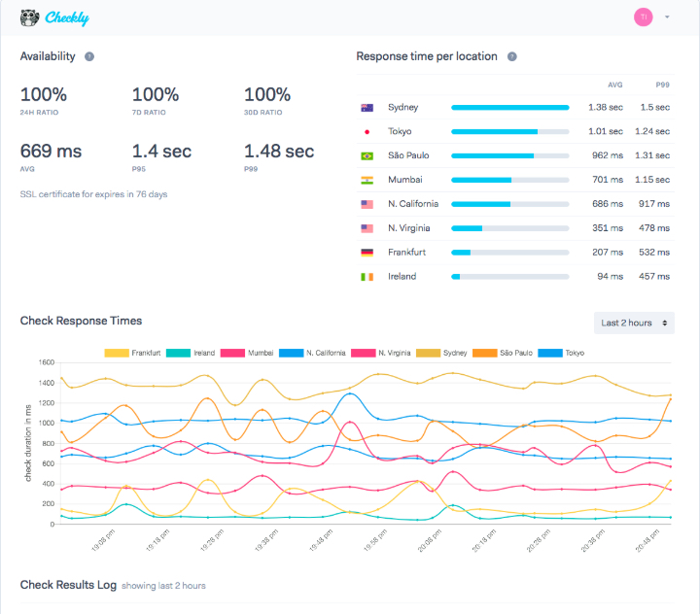Image resolution: width=700 pixels, height=614 pixels.
Task: Toggle the N. California legend swatch
Action: pyautogui.click(x=291, y=353)
